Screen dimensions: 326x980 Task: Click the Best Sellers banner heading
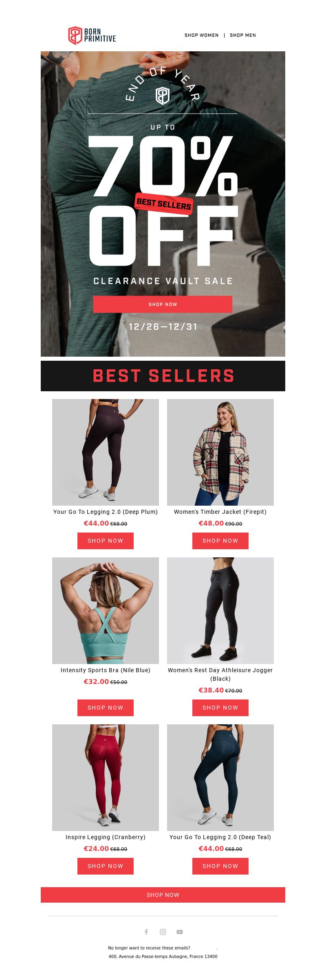[x=163, y=376]
